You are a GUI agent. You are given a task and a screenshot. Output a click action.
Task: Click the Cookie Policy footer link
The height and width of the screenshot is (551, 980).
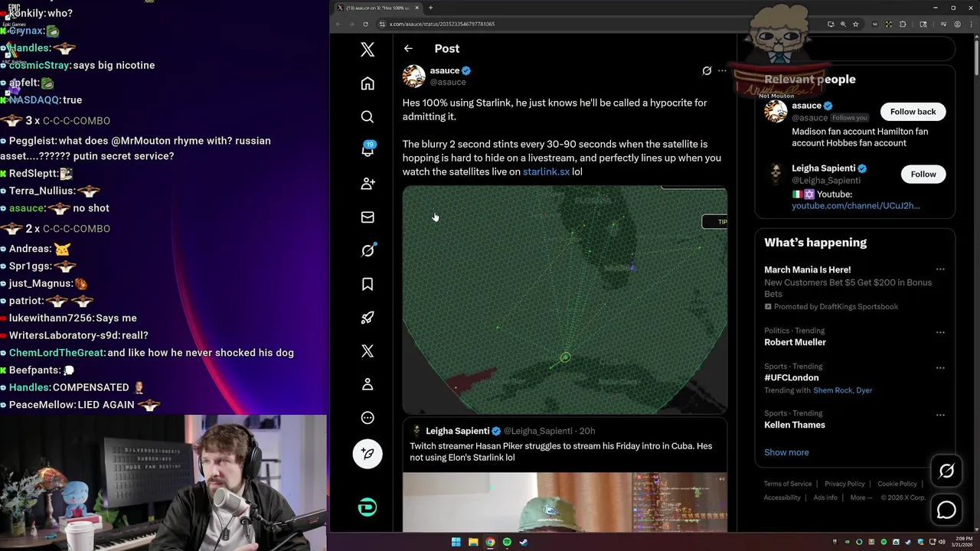[x=897, y=484]
